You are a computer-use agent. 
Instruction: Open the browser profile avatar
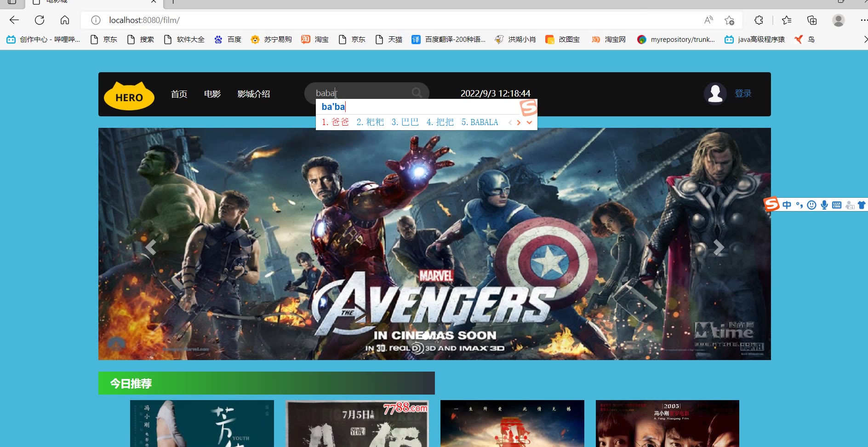pos(839,20)
